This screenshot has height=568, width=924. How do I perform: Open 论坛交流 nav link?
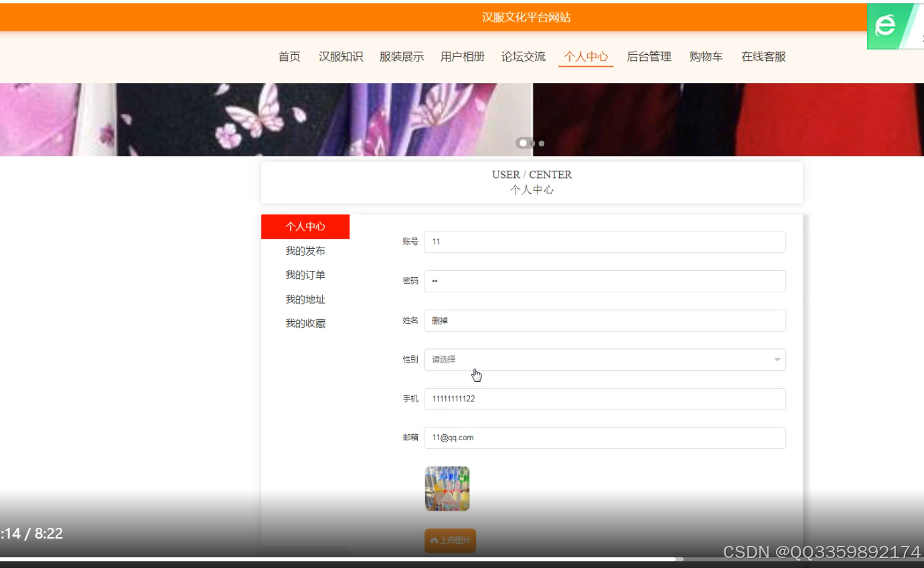pyautogui.click(x=524, y=57)
